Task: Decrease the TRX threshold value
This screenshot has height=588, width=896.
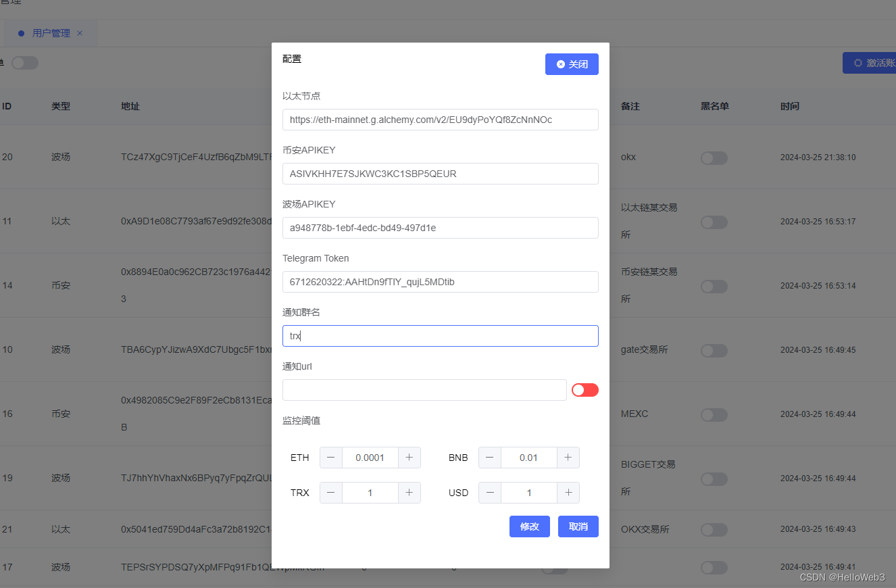Action: coord(331,493)
